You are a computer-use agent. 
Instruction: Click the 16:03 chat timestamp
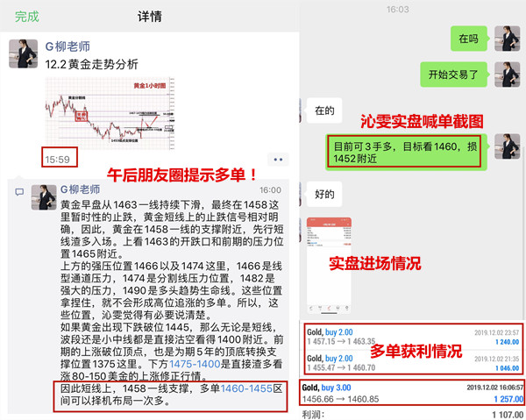(397, 10)
